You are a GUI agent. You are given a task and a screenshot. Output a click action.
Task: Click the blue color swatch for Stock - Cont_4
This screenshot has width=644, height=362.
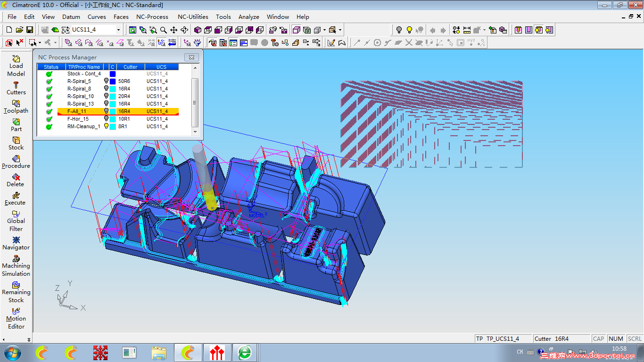[x=113, y=74]
